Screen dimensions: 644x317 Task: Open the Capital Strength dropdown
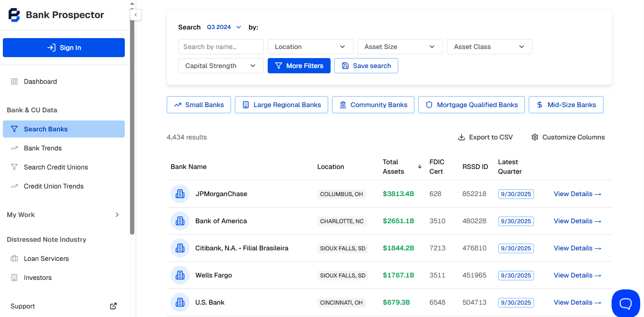point(221,66)
